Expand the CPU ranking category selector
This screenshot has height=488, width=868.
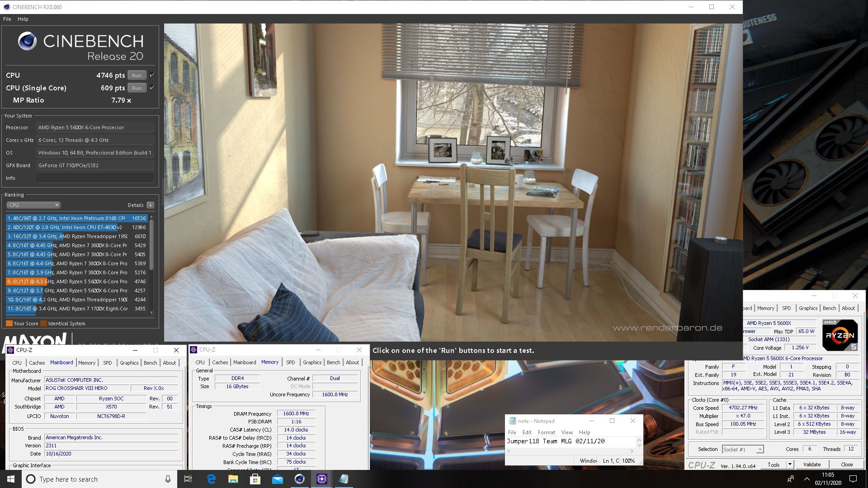pyautogui.click(x=32, y=205)
